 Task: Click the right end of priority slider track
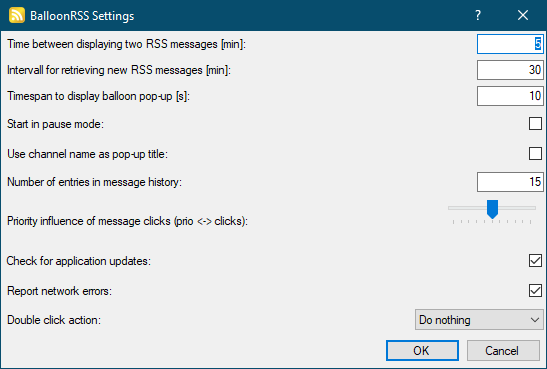(x=533, y=208)
